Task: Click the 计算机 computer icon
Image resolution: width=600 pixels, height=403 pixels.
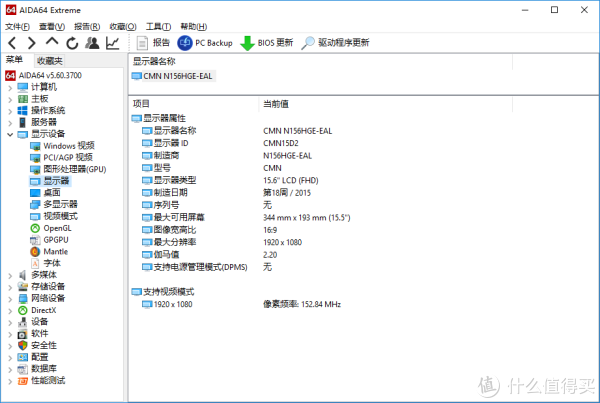Action: tap(23, 88)
